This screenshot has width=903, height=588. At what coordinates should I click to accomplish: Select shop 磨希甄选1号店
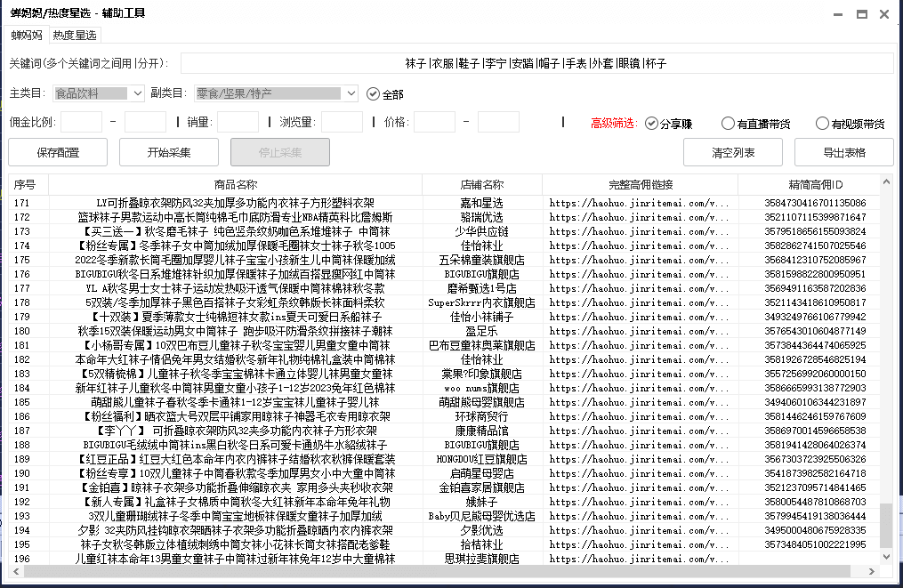(x=482, y=288)
